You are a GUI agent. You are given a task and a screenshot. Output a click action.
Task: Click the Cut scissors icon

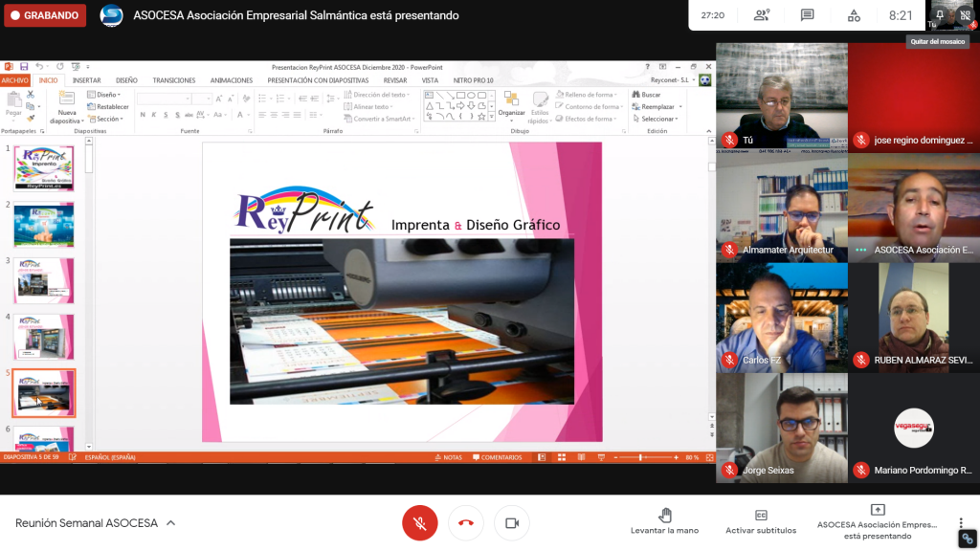(x=30, y=95)
